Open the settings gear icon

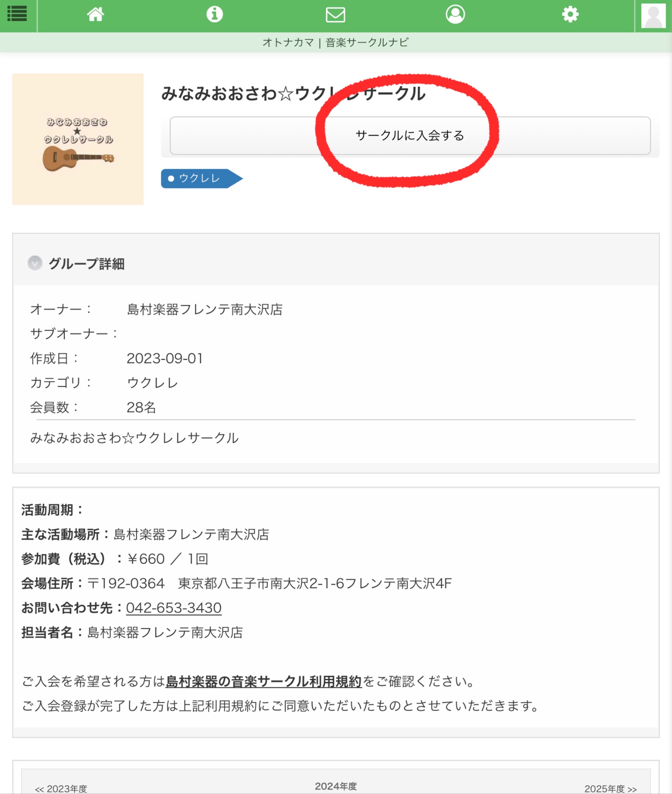coord(570,14)
